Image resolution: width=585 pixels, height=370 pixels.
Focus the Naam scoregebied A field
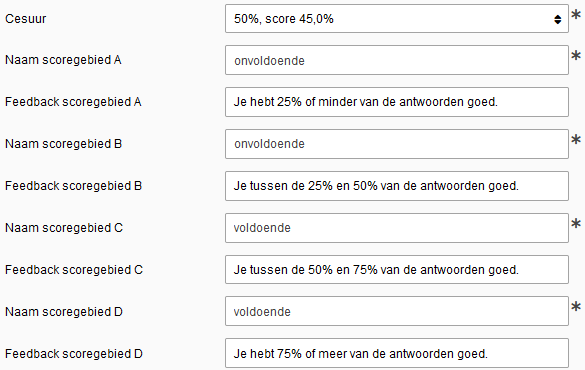click(397, 60)
